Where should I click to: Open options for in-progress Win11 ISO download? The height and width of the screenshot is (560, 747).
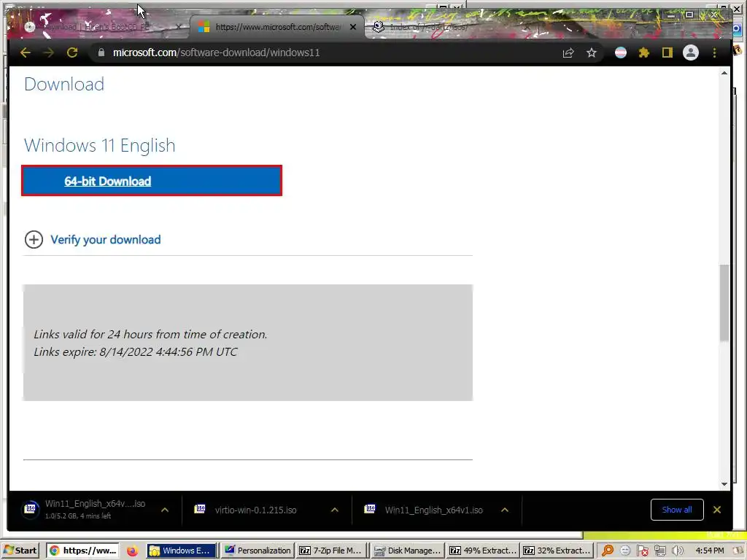point(165,510)
